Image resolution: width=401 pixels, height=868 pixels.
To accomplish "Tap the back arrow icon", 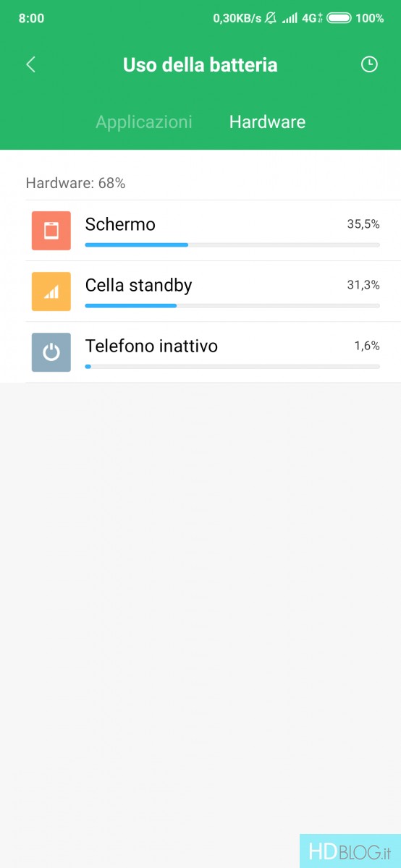I will point(30,64).
